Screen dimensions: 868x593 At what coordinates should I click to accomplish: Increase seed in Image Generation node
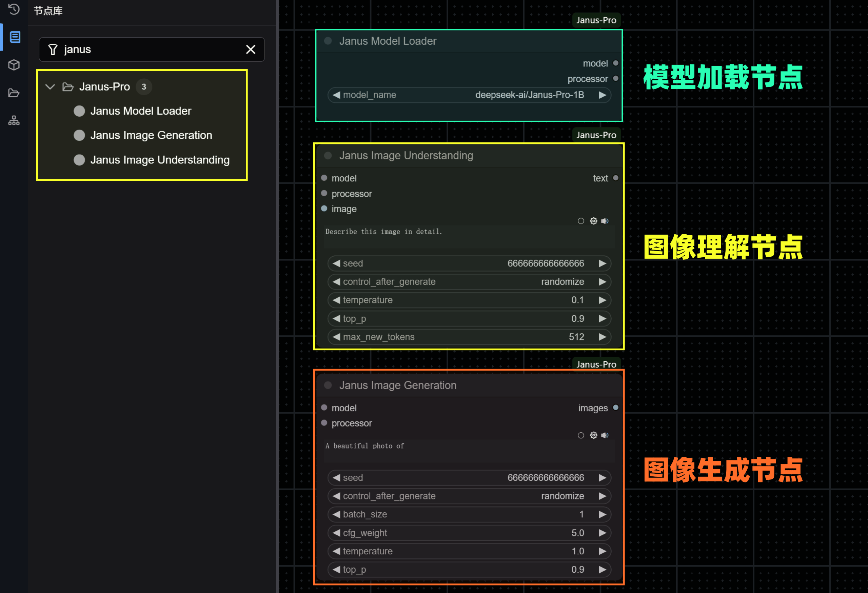coord(603,478)
